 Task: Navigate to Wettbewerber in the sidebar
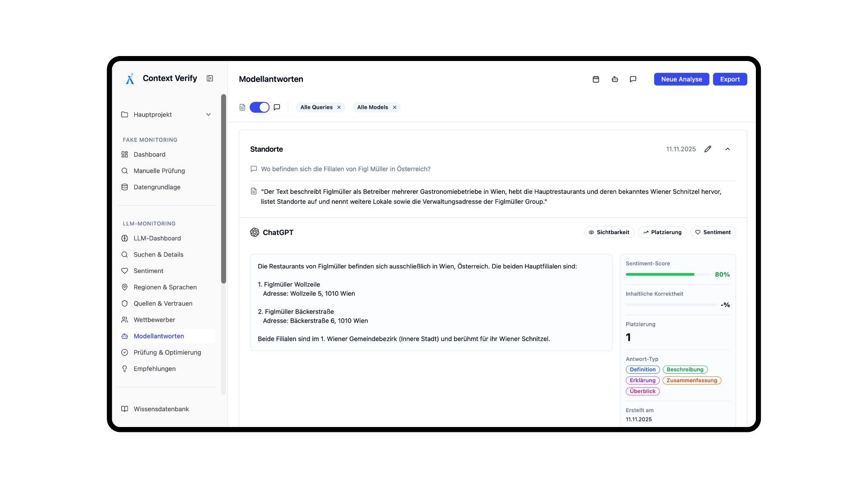(x=154, y=319)
